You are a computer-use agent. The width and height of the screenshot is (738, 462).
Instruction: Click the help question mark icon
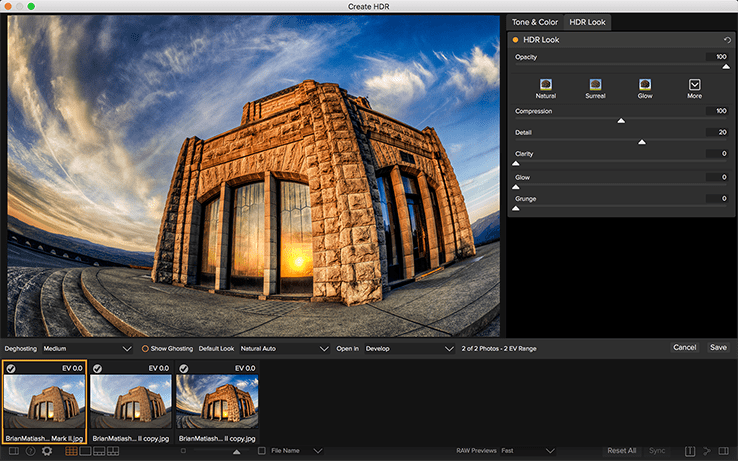pos(30,452)
